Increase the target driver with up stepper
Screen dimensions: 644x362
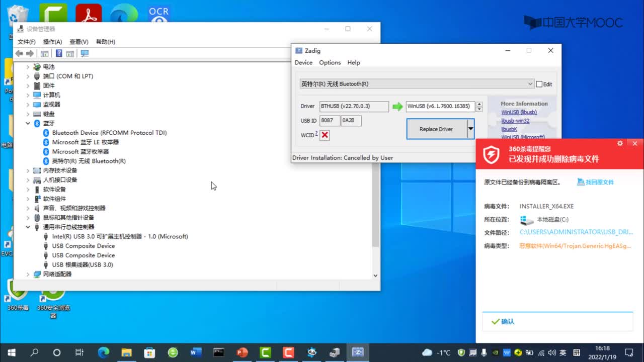(479, 104)
